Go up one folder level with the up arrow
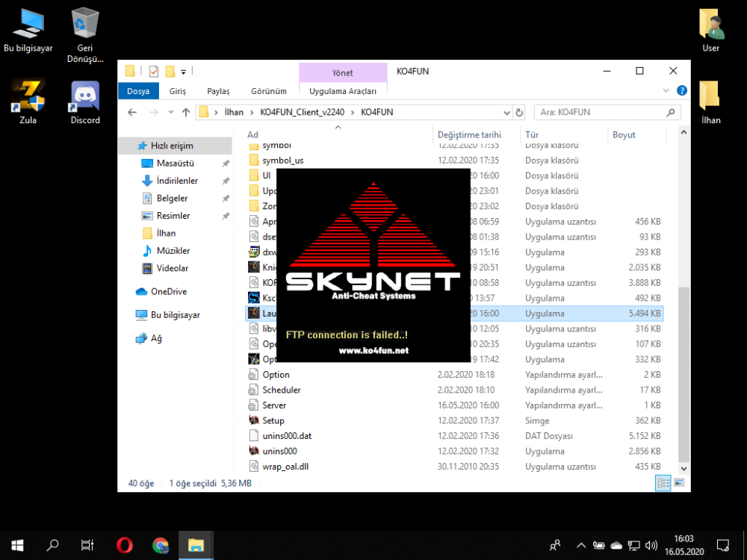This screenshot has height=560, width=747. 185,113
